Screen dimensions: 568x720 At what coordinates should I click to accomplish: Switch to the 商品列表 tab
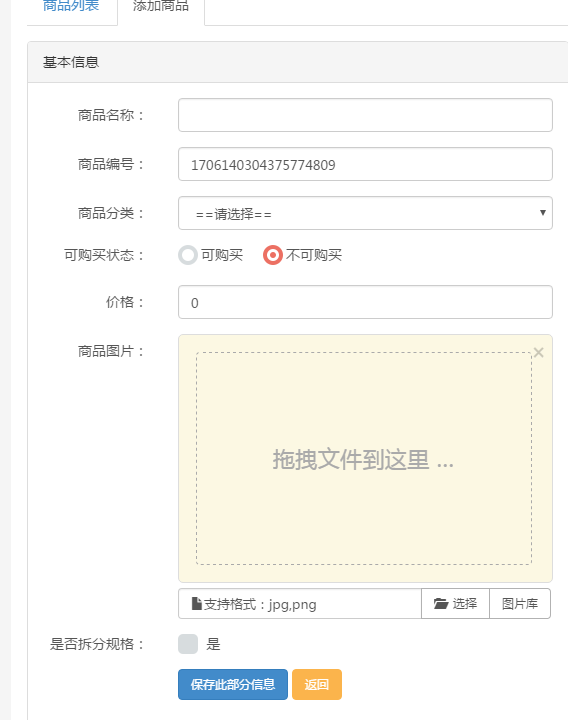coord(71,7)
